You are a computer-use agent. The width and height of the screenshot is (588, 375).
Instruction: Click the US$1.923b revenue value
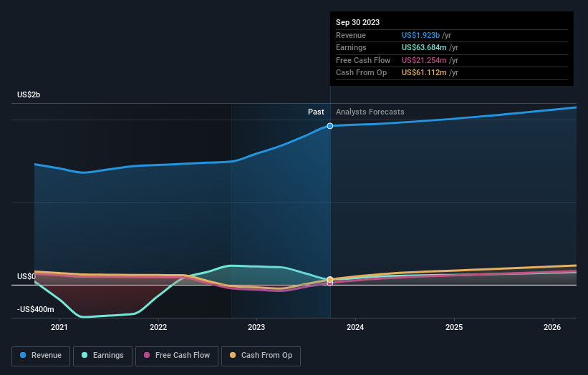pyautogui.click(x=420, y=35)
